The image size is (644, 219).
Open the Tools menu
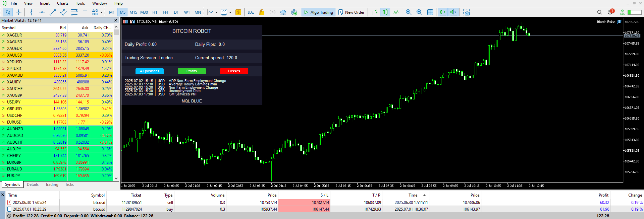point(80,3)
